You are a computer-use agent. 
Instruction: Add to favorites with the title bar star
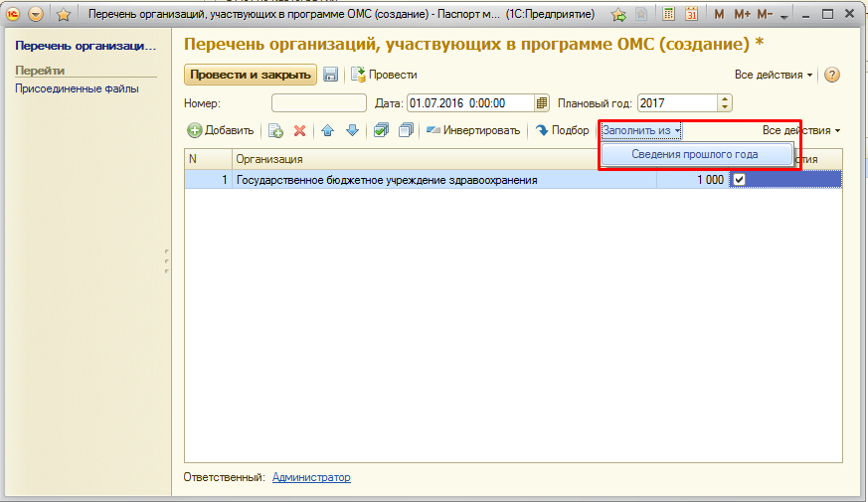point(64,15)
